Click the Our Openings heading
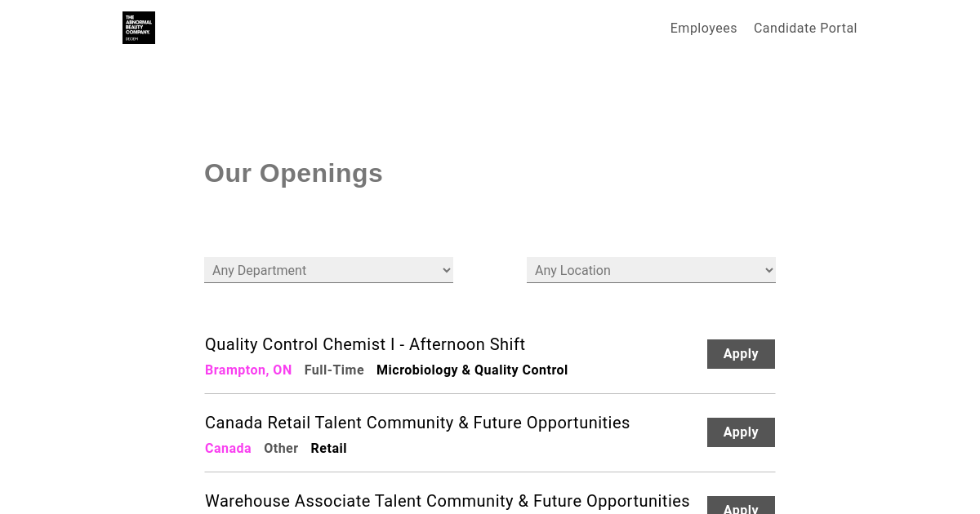 [293, 173]
